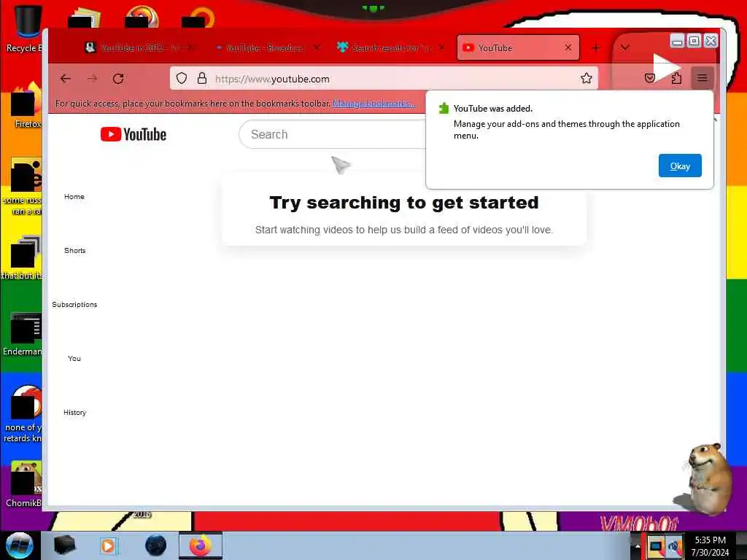Open History in the YouTube sidebar
This screenshot has width=747, height=560.
(75, 413)
